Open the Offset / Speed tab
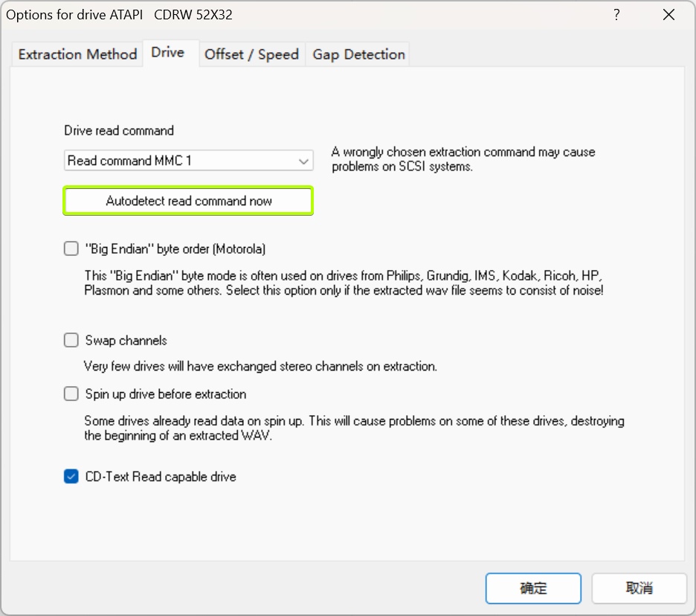This screenshot has width=696, height=616. pos(251,54)
